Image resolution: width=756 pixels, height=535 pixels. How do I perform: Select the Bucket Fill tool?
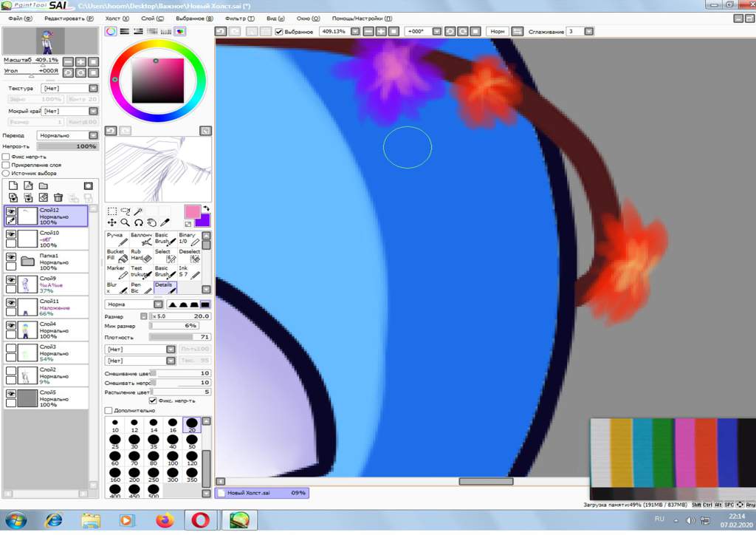click(117, 255)
